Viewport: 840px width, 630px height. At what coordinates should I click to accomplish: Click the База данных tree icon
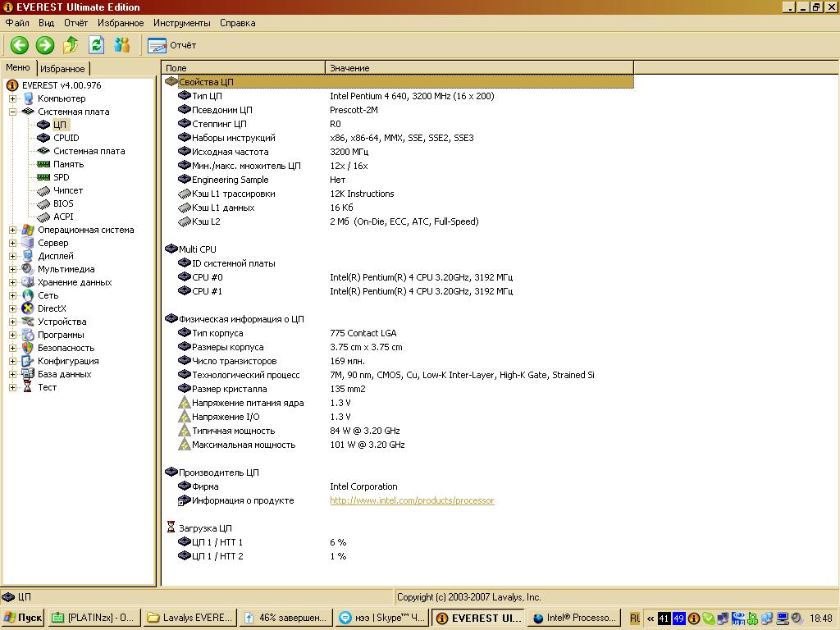point(27,374)
